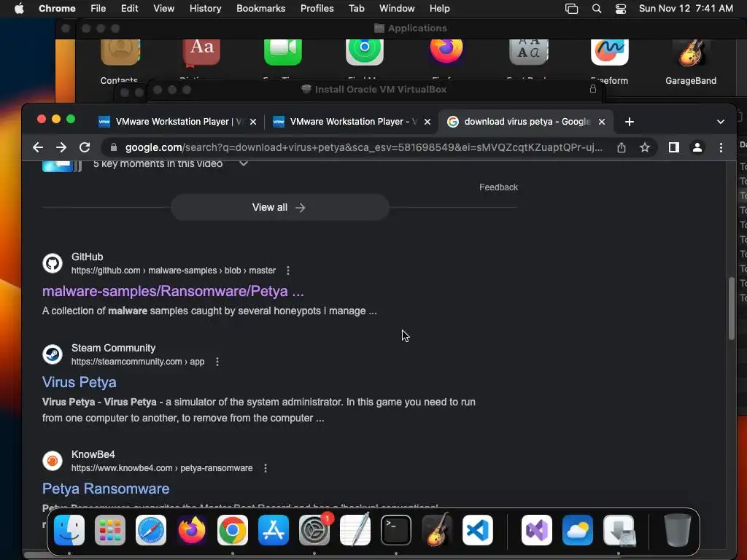
Task: Open the Petya Ransomware KnowBe4 link
Action: coord(106,489)
